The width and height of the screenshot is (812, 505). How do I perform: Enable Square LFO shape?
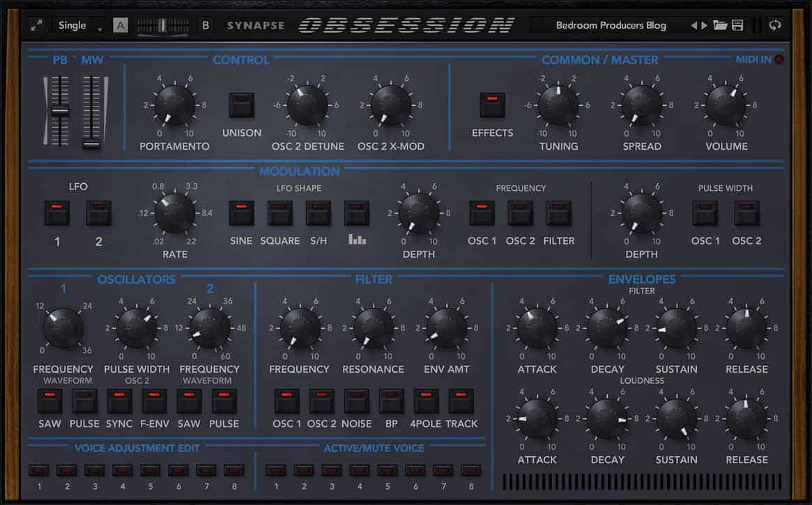pyautogui.click(x=279, y=213)
